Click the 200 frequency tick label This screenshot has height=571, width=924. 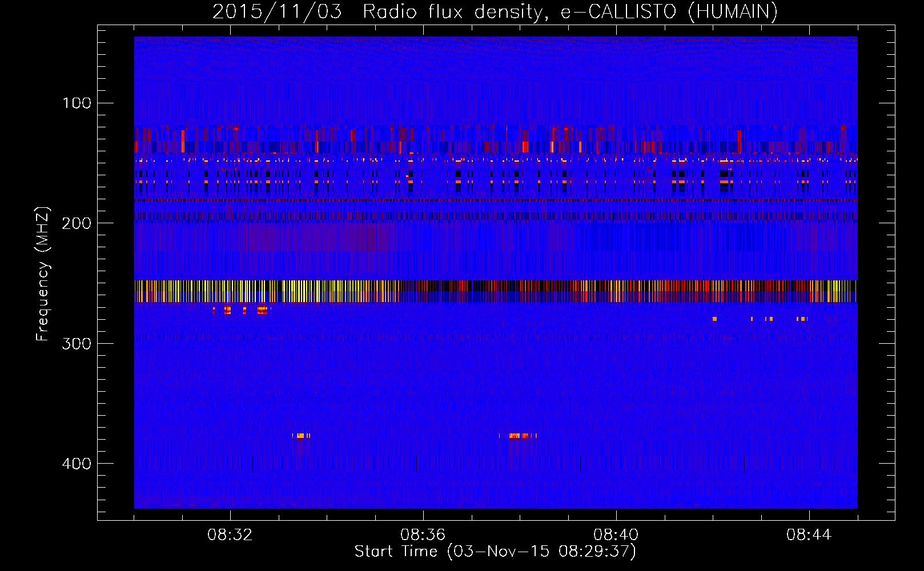[x=77, y=223]
